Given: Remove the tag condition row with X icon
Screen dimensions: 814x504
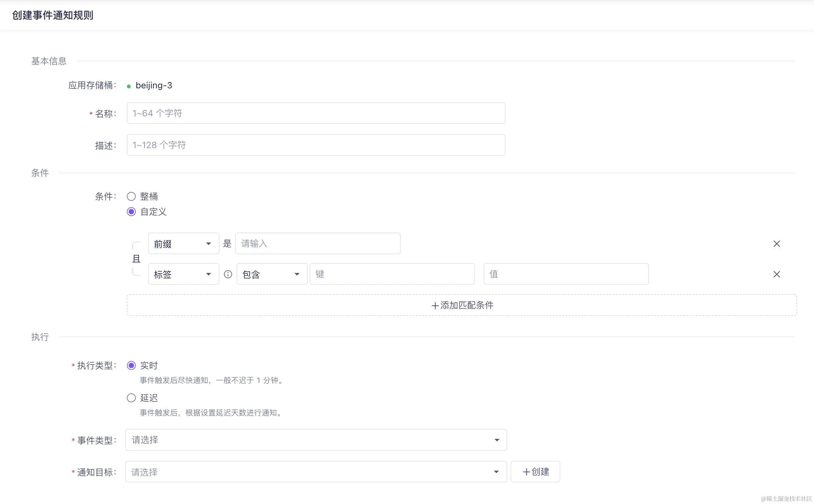Looking at the screenshot, I should coord(776,274).
